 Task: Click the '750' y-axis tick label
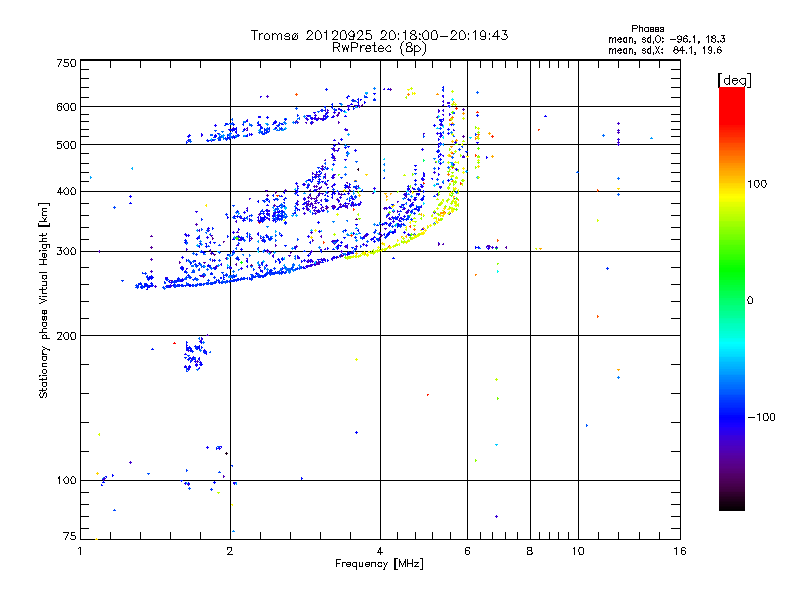click(x=67, y=63)
